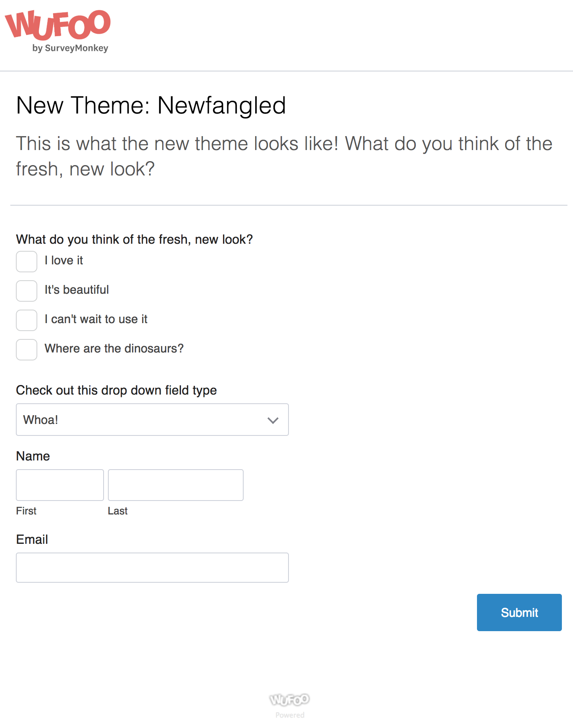This screenshot has width=573, height=728.
Task: Click the "by SurveyMonkey" text under the logo
Action: 70,48
